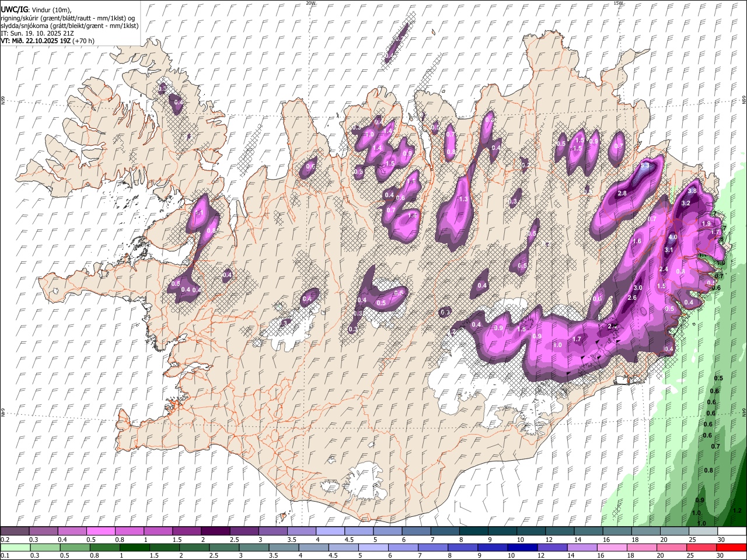
Task: Click the 1.3 value in the northern-central streak
Action: 464,199
